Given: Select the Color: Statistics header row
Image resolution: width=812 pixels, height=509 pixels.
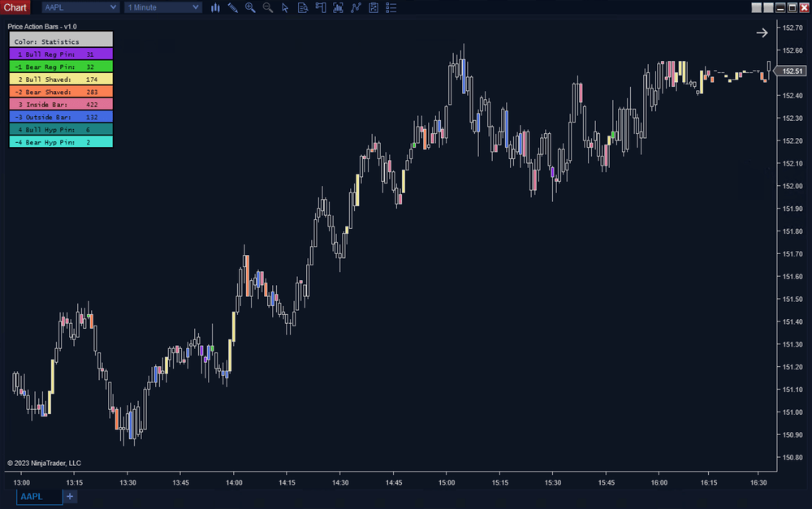Looking at the screenshot, I should tap(61, 41).
